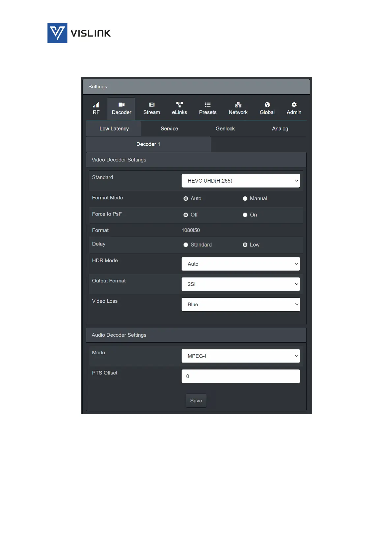The height and width of the screenshot is (555, 392).
Task: Click the Output Format label
Action: coord(109,281)
